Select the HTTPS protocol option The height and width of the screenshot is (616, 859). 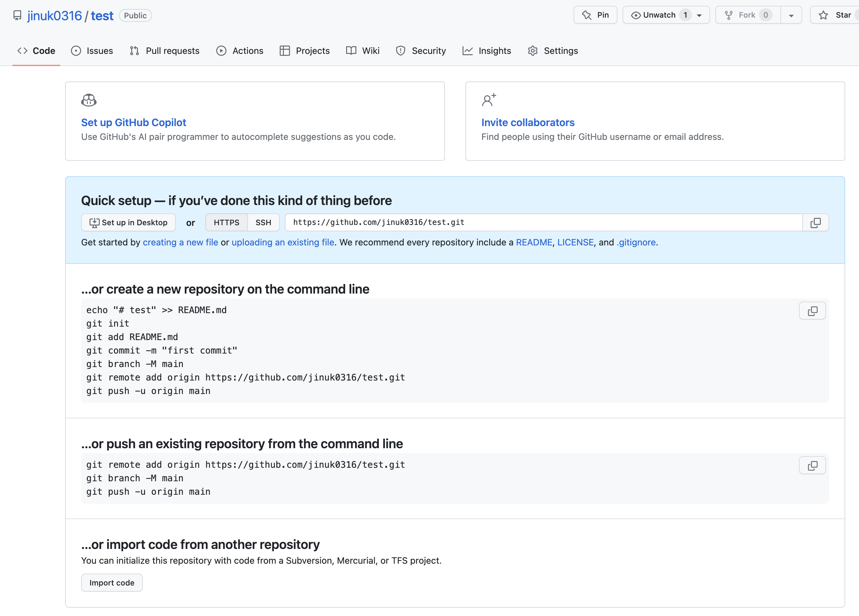(x=226, y=223)
